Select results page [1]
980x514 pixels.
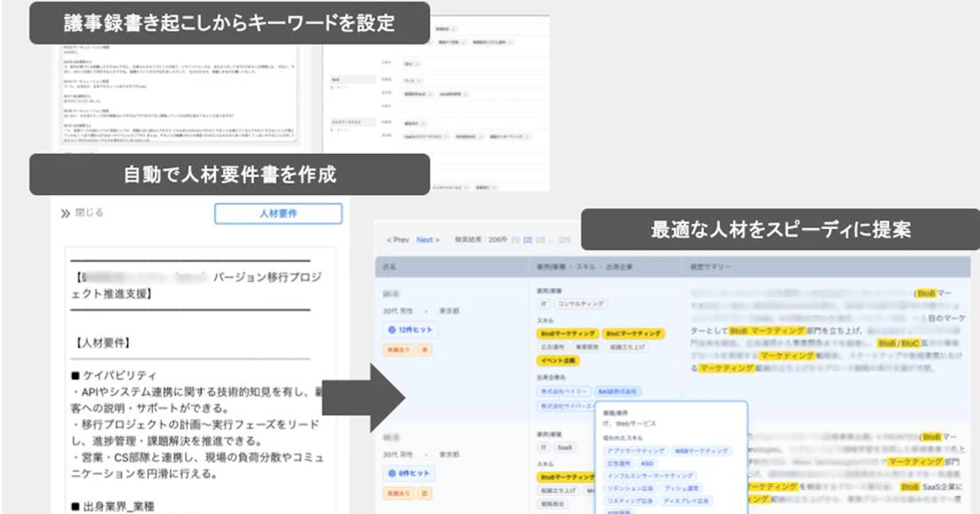click(x=515, y=240)
